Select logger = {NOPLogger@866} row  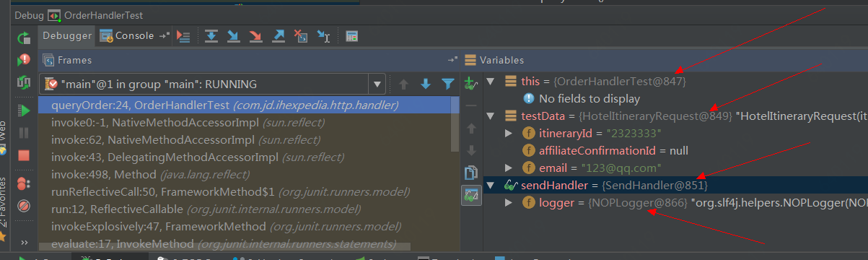pos(675,203)
